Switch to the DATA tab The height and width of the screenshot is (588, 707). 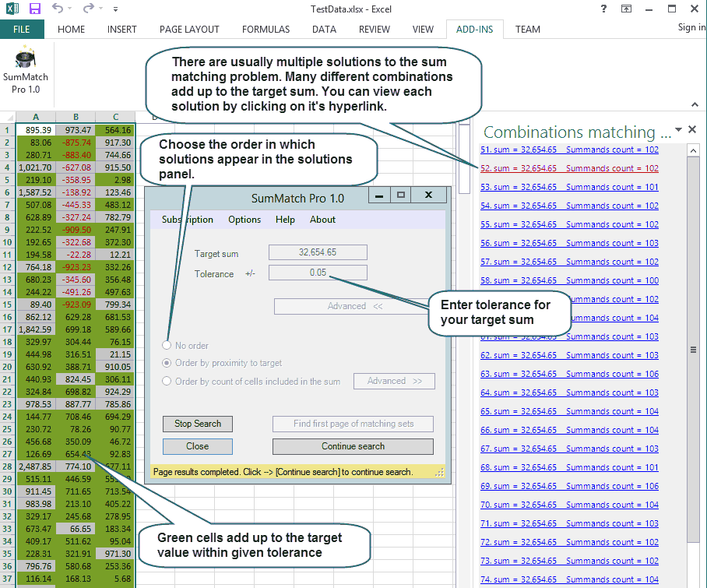324,30
